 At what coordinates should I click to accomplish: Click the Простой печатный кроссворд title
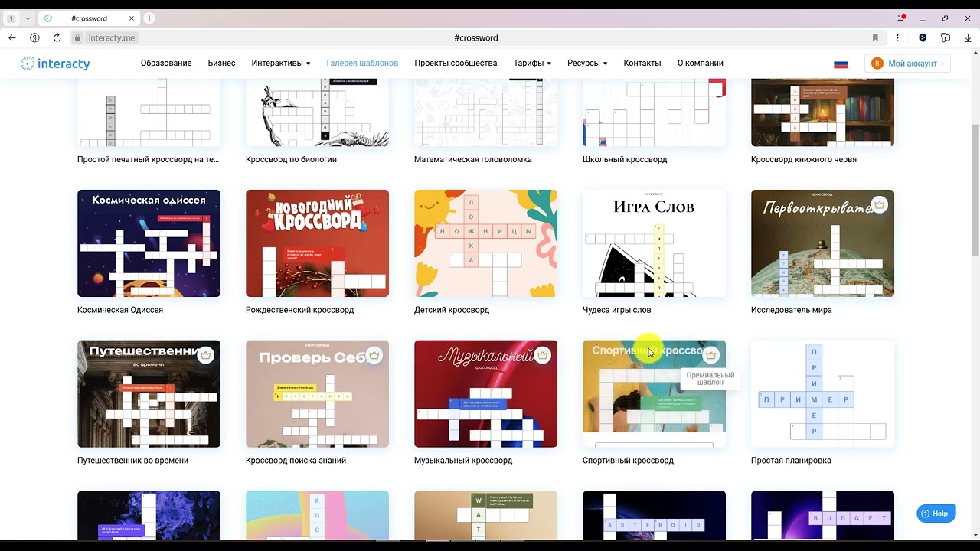(x=148, y=159)
